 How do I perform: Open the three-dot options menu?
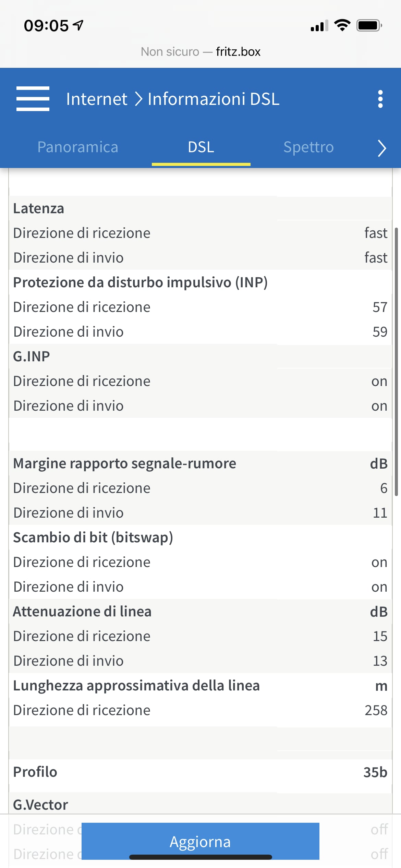(380, 99)
